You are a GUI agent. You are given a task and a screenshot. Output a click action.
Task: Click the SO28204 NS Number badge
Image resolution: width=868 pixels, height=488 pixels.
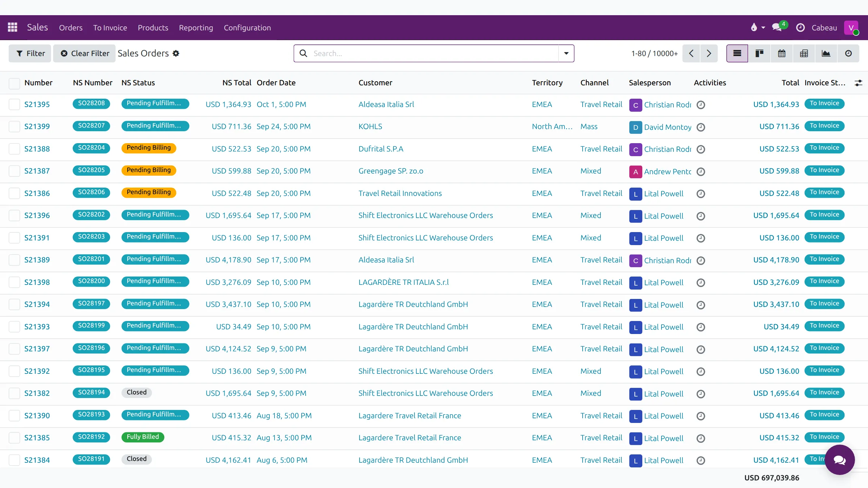pos(92,148)
